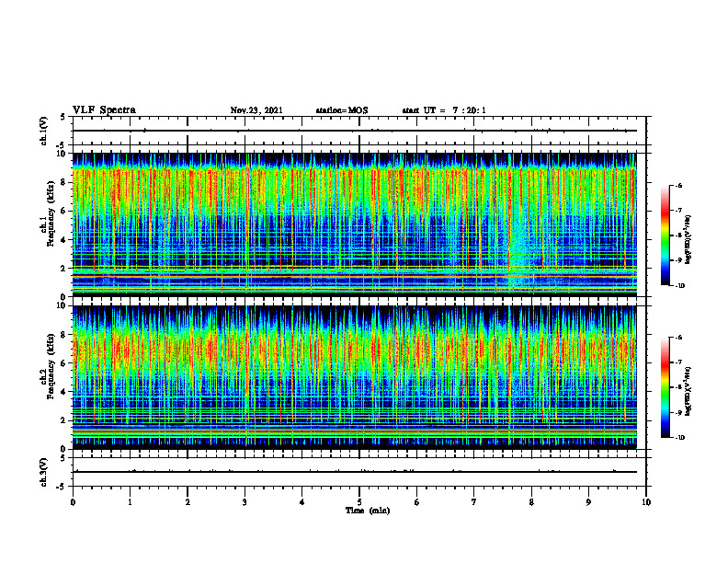
Task: Select the ch.2 spectrogram color bar
Action: tap(665, 387)
